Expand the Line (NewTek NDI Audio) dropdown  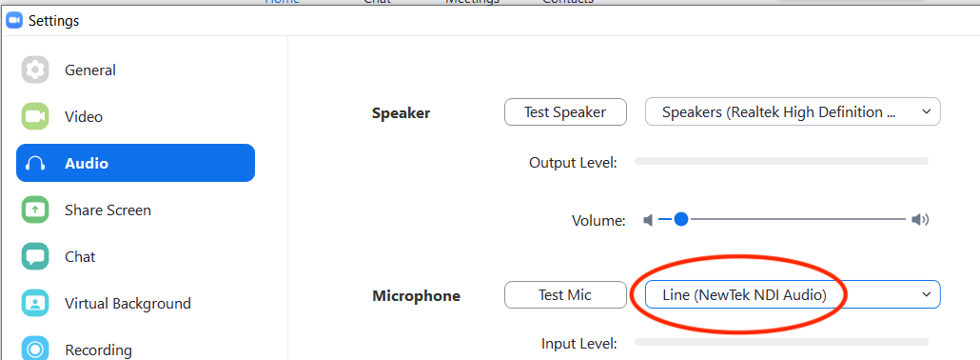tap(793, 294)
